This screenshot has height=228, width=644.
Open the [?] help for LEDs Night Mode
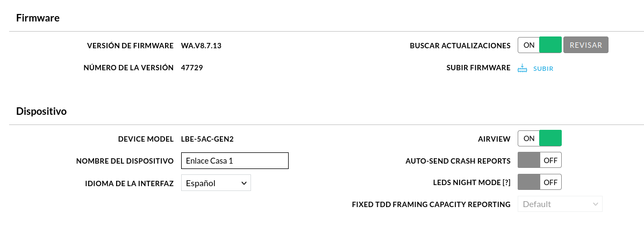[x=506, y=183]
